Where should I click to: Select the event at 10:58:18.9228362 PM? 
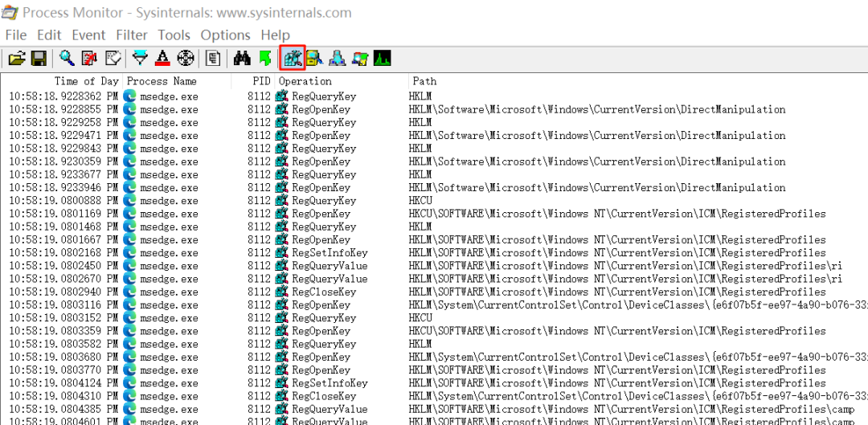[434, 96]
